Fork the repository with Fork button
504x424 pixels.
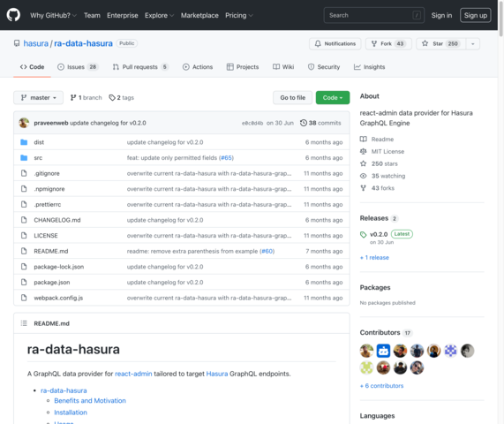click(388, 43)
